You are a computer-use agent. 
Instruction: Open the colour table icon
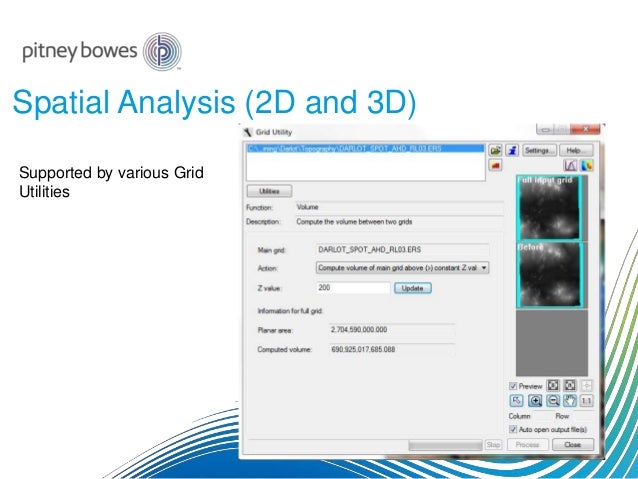(586, 165)
